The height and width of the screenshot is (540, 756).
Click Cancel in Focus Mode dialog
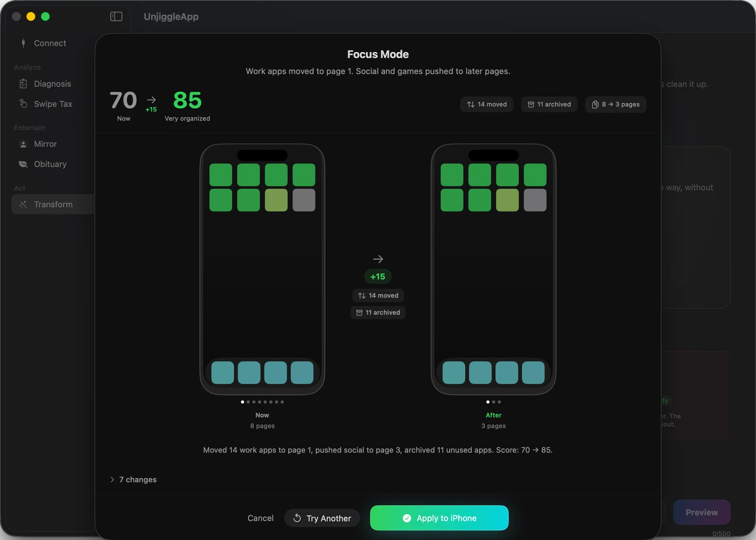260,518
